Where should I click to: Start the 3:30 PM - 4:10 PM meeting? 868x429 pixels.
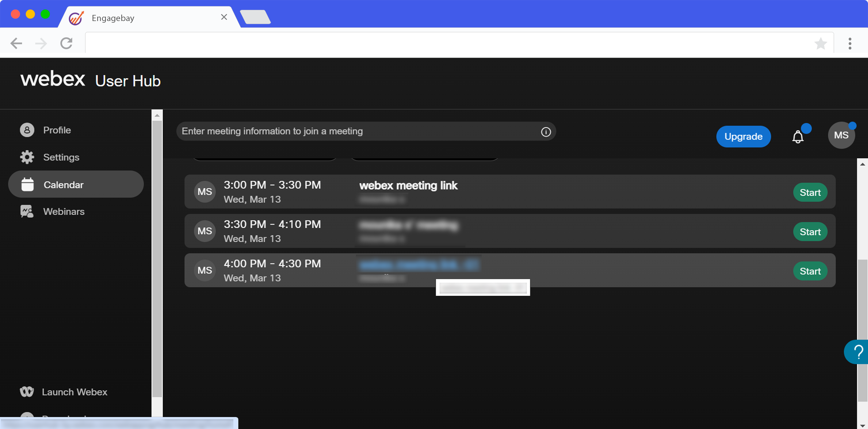point(810,232)
